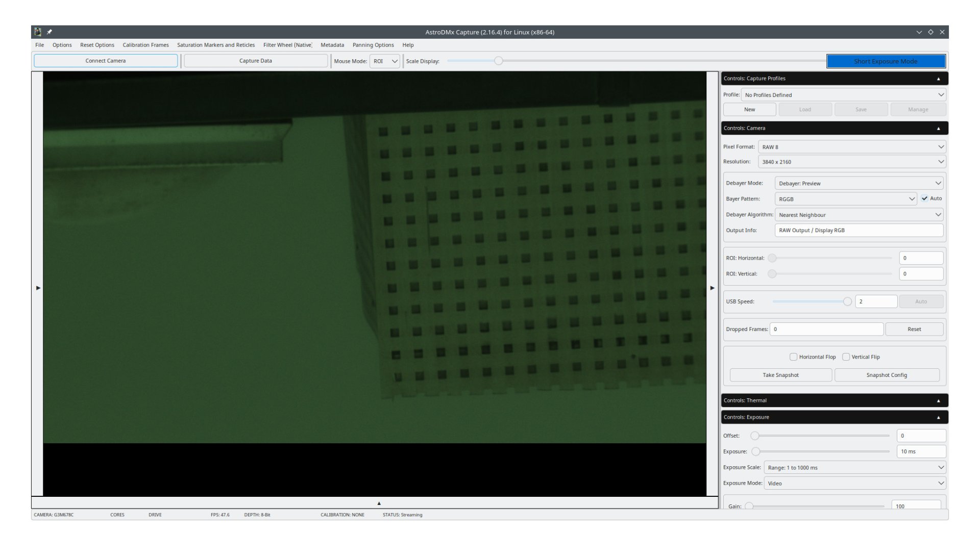Image resolution: width=980 pixels, height=557 pixels.
Task: Click the right side preview panel arrow
Action: pos(713,288)
